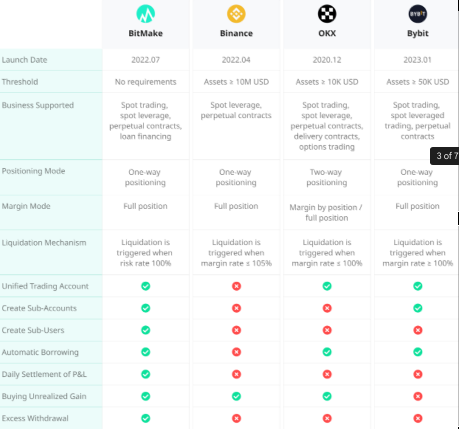Click Bybit's red cross for Excess Withdrawal
459x429 pixels.
pos(418,418)
